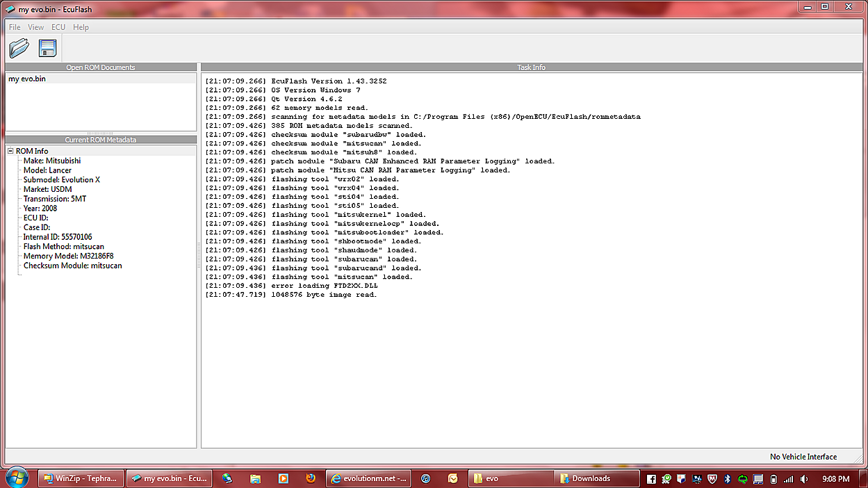
Task: Click the Save ROM floppy disk icon
Action: click(47, 48)
